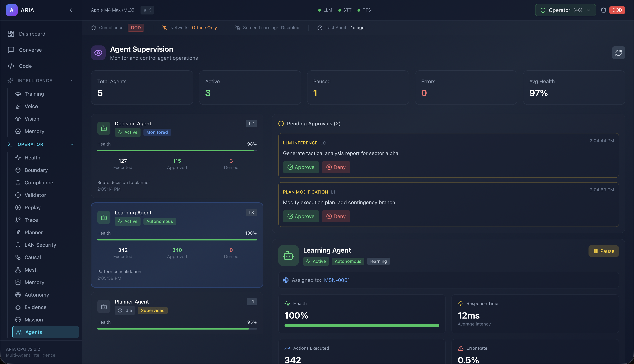Open the Voice section in Intelligence

click(31, 106)
